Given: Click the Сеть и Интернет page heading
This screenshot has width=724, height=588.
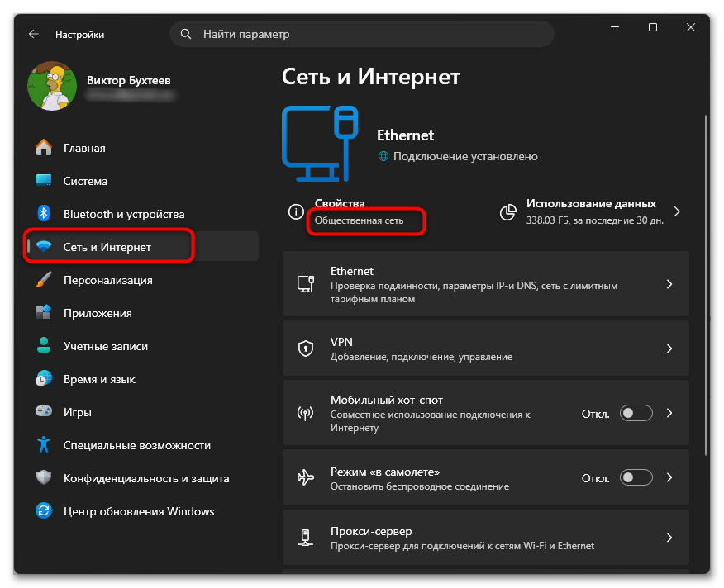Looking at the screenshot, I should click(371, 77).
